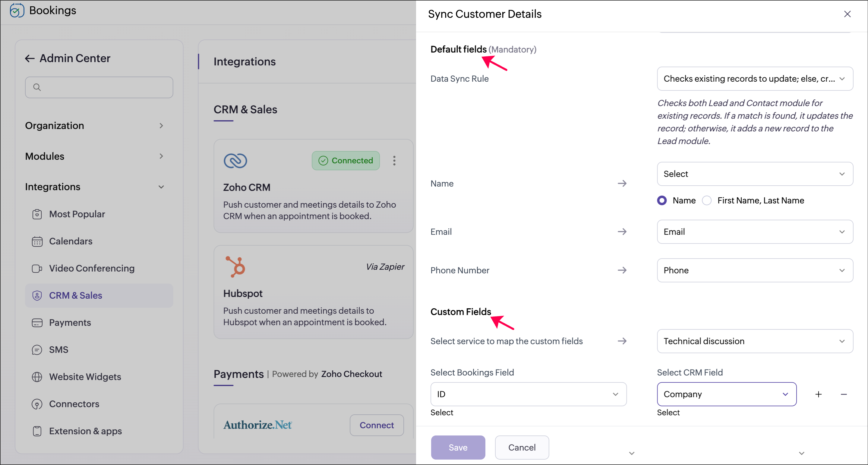Click the Admin Center search field
The width and height of the screenshot is (868, 465).
pyautogui.click(x=99, y=87)
